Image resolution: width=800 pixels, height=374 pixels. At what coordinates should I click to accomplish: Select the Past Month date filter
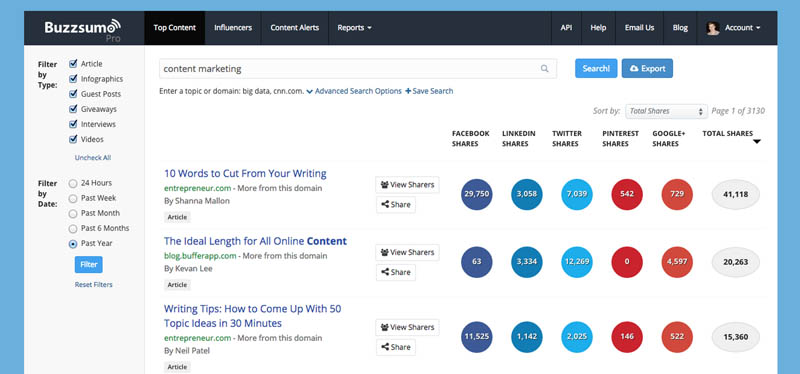tap(73, 213)
